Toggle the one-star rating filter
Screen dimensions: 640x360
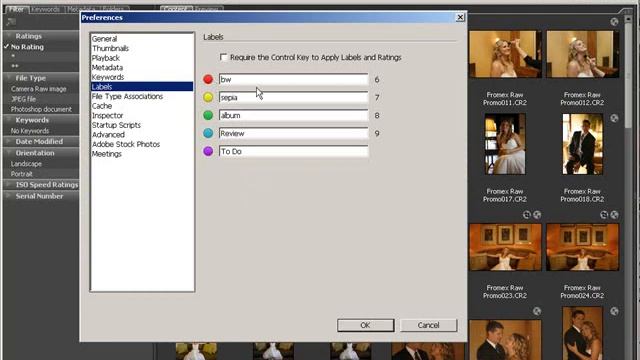point(13,56)
